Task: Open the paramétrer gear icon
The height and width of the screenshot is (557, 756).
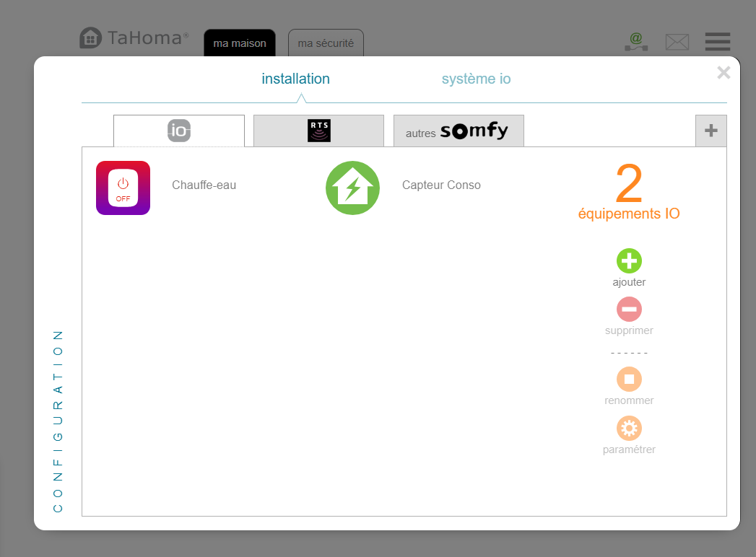Action: click(629, 429)
